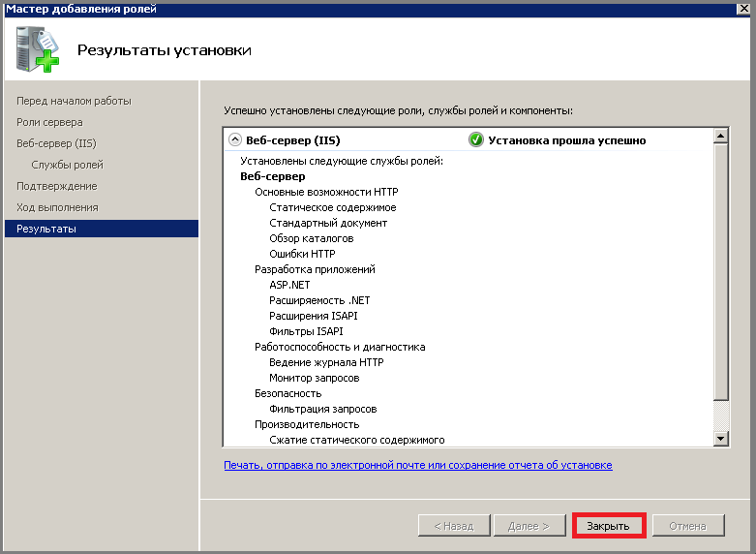Screen dimensions: 756x554
Task: Select the Результаты step
Action: click(102, 229)
